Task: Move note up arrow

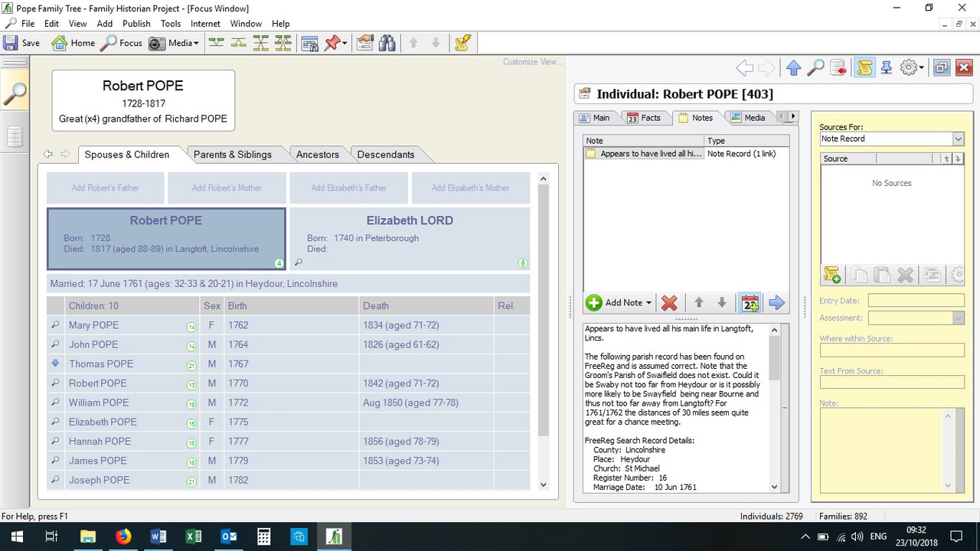Action: (x=699, y=302)
